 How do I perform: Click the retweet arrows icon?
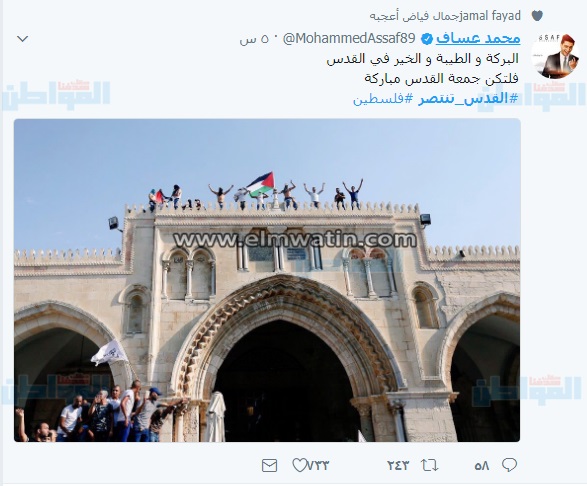tap(429, 465)
